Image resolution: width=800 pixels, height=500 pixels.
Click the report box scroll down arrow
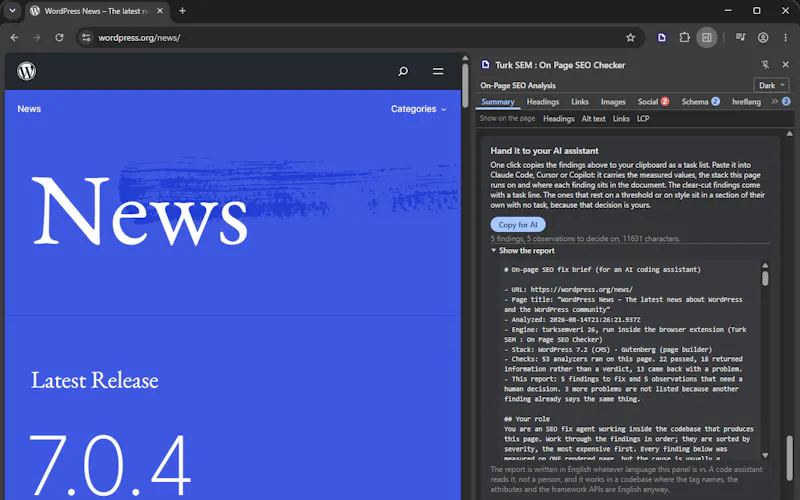point(765,455)
